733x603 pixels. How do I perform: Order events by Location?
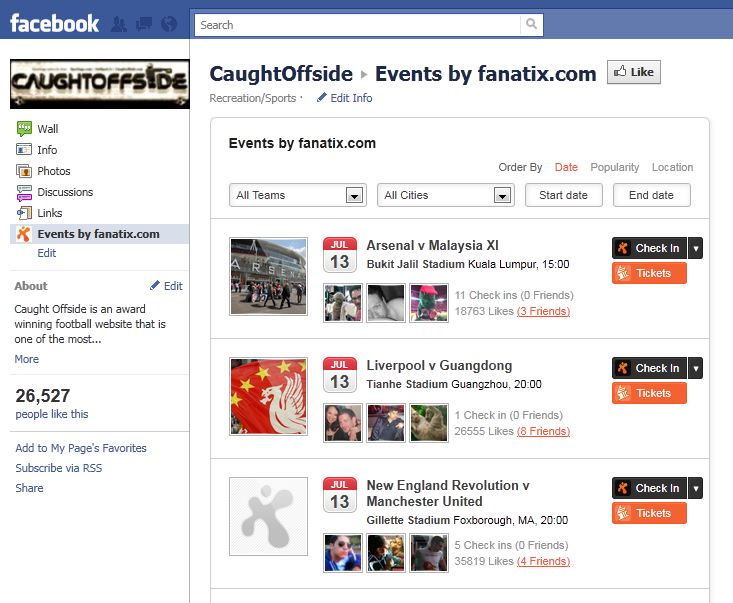click(672, 167)
